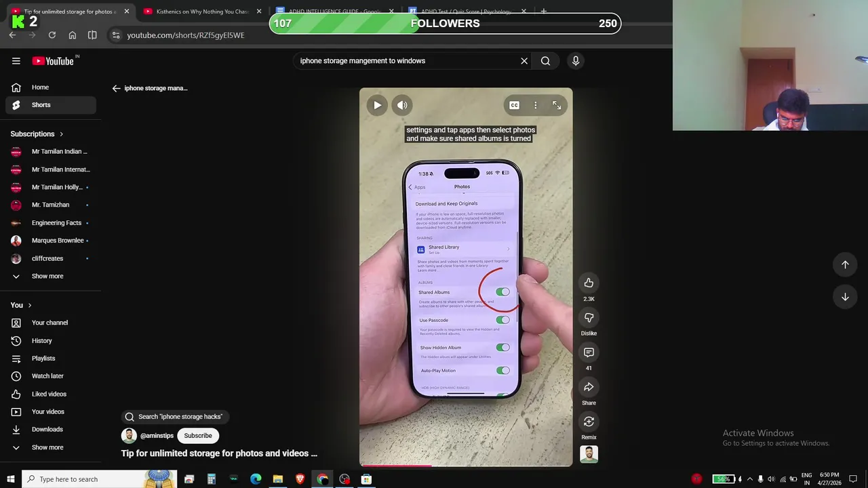The height and width of the screenshot is (488, 868).
Task: Click the Remix icon
Action: pos(589,422)
